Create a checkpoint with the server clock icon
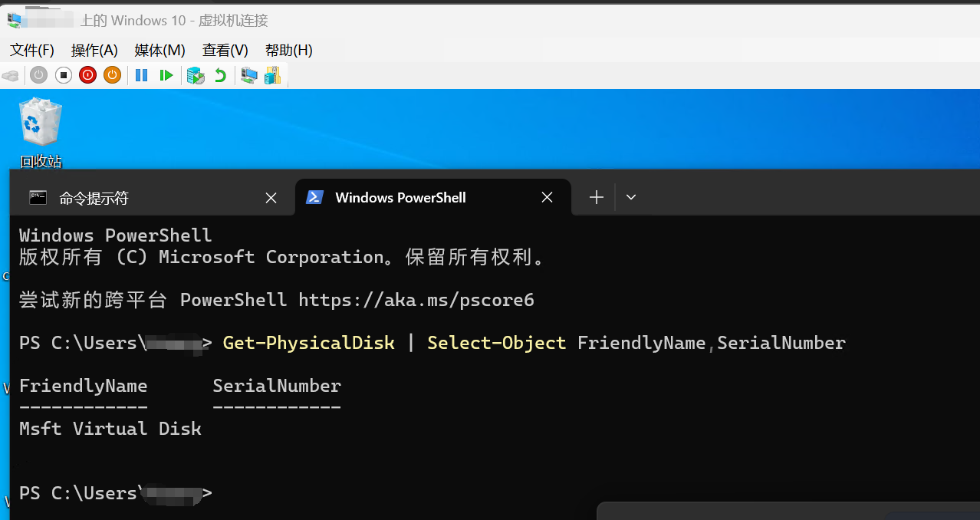 tap(196, 75)
